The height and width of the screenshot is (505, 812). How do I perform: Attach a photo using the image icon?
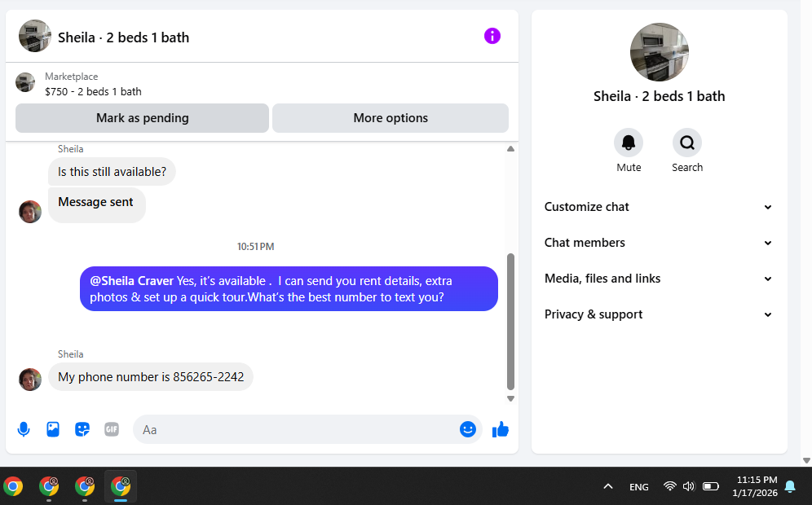coord(53,429)
